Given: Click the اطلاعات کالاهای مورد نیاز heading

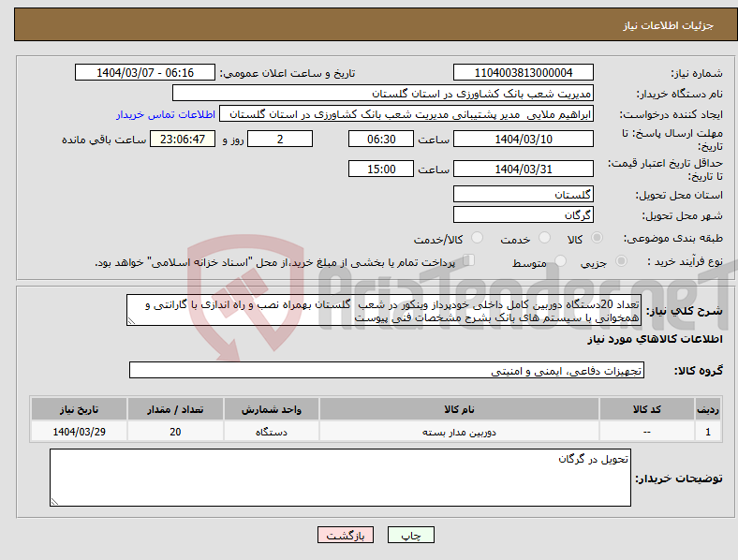Looking at the screenshot, I should [x=655, y=339].
